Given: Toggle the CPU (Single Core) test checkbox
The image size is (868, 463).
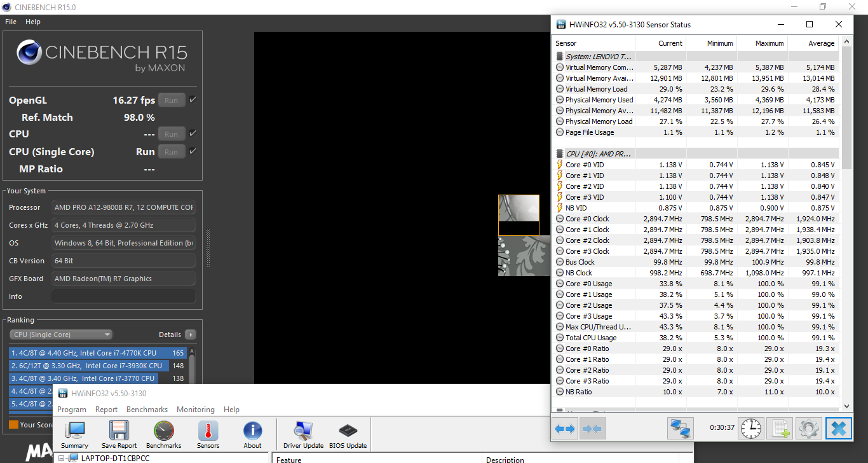Looking at the screenshot, I should pos(193,151).
